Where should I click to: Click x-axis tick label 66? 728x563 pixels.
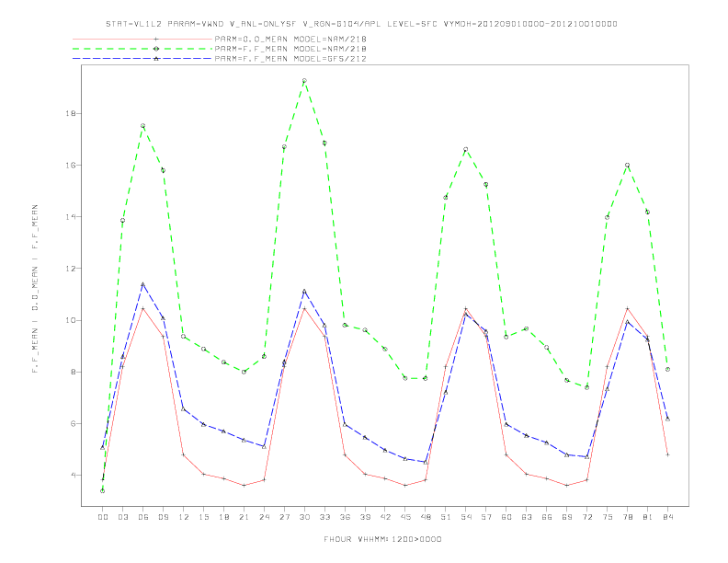[x=547, y=517]
